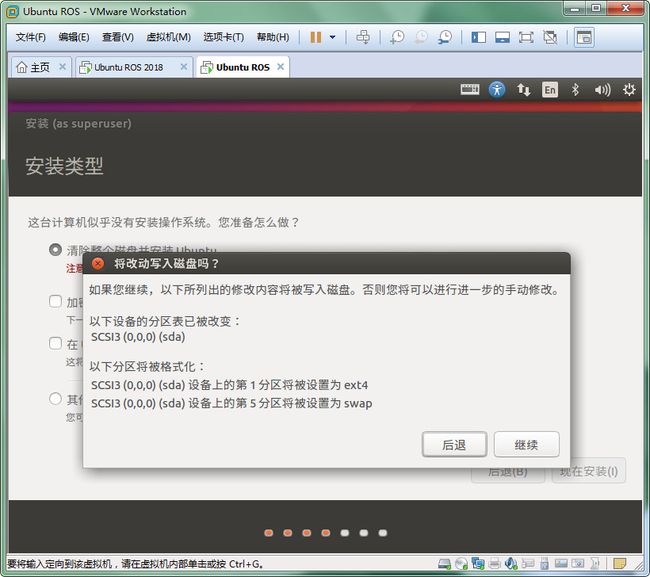Screen dimensions: 650x577
Task: Click the CD/DVD drive status icon
Action: coord(461,564)
